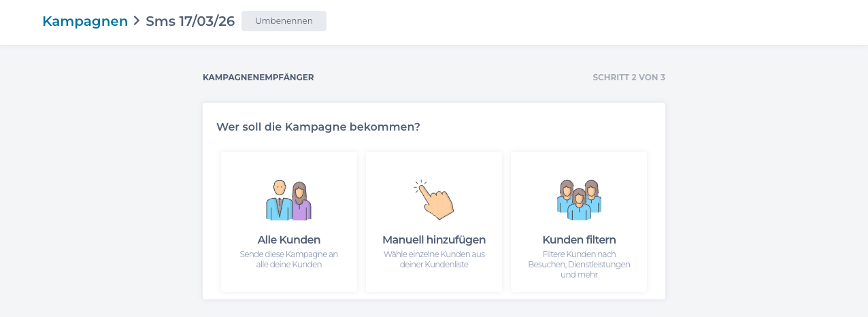
Task: Click 'Wähle einzelne Kunden' description text
Action: pyautogui.click(x=434, y=259)
